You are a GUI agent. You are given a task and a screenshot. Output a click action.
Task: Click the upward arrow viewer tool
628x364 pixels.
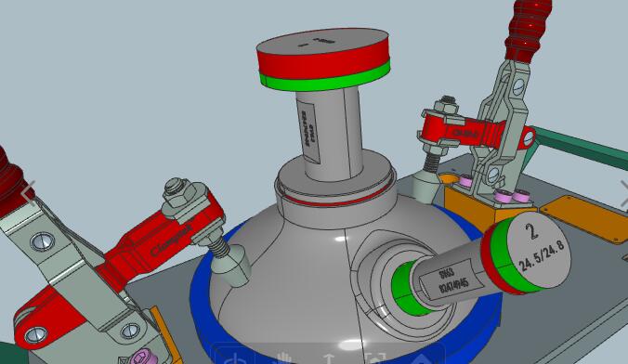click(329, 358)
